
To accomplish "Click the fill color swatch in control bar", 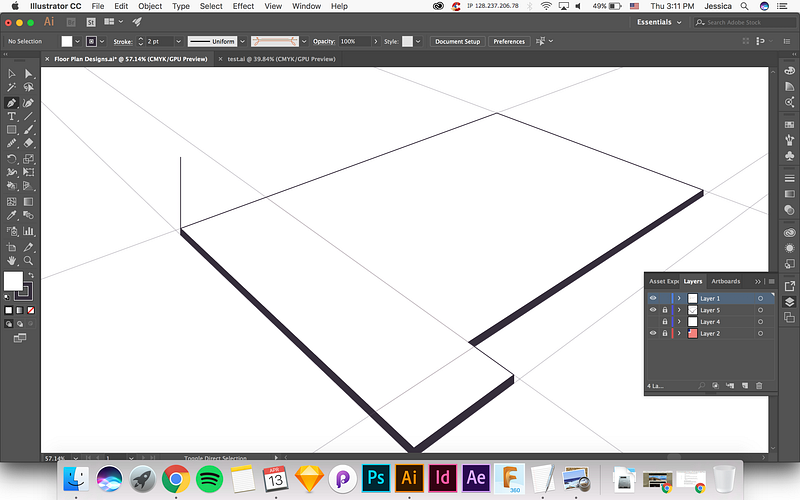I will (68, 42).
